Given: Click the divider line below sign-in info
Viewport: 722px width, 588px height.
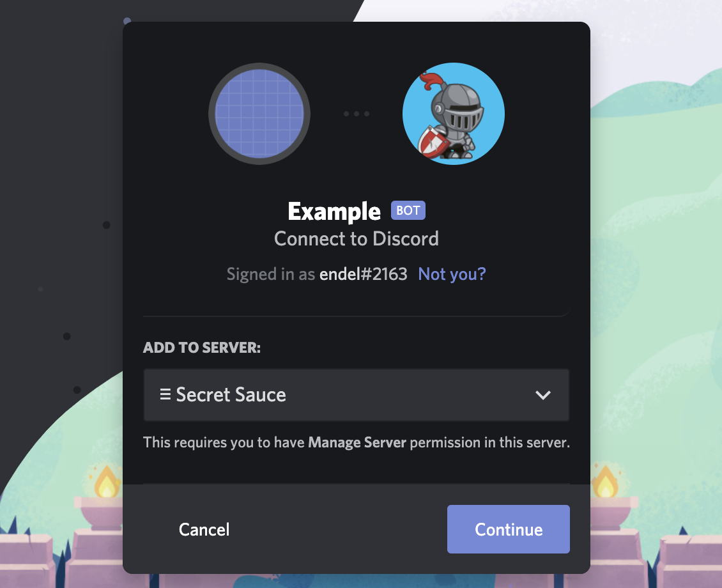Looking at the screenshot, I should click(x=357, y=316).
